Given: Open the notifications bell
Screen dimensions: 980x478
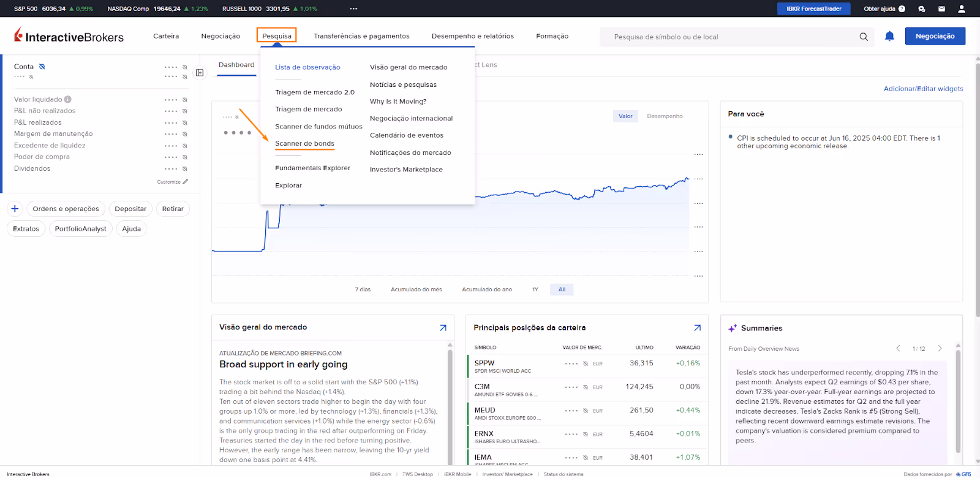Looking at the screenshot, I should pos(889,36).
